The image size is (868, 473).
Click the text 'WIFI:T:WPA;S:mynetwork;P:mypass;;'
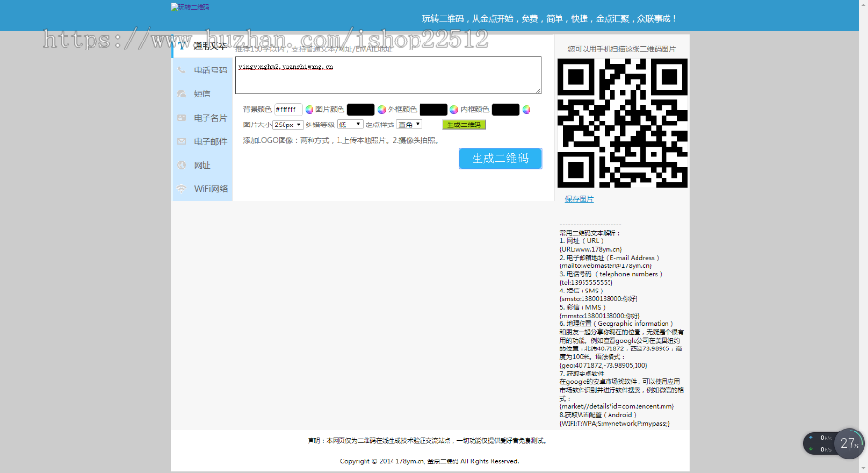(x=614, y=423)
